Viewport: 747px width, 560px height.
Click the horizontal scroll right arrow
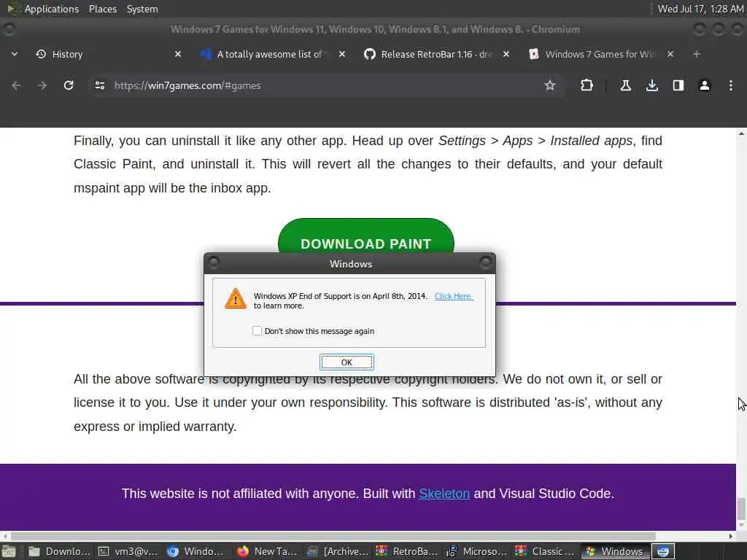731,536
